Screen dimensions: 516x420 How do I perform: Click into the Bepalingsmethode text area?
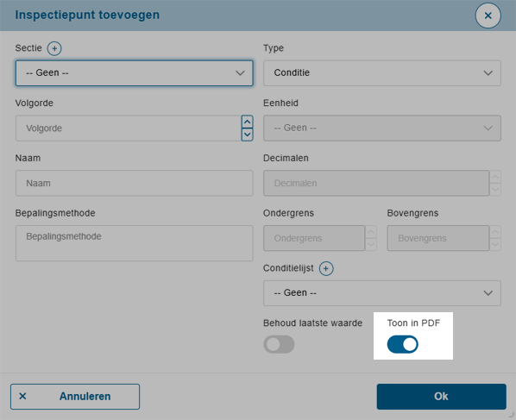pyautogui.click(x=135, y=243)
